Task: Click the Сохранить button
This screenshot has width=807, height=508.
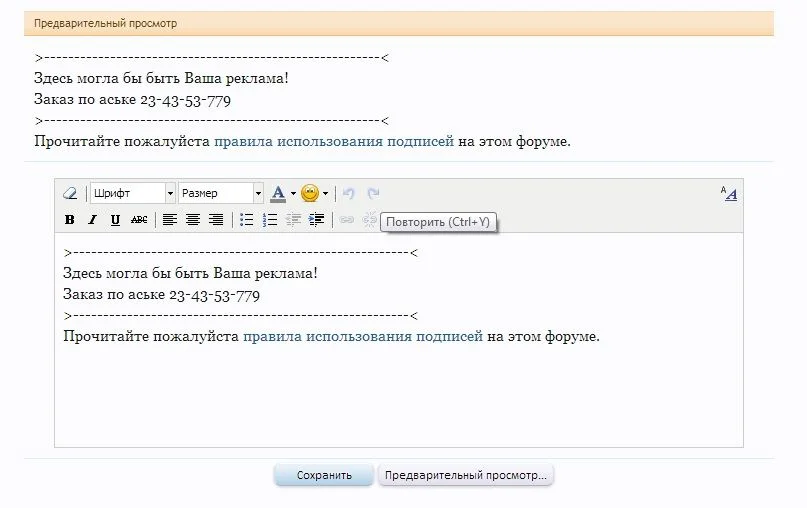Action: pyautogui.click(x=324, y=475)
